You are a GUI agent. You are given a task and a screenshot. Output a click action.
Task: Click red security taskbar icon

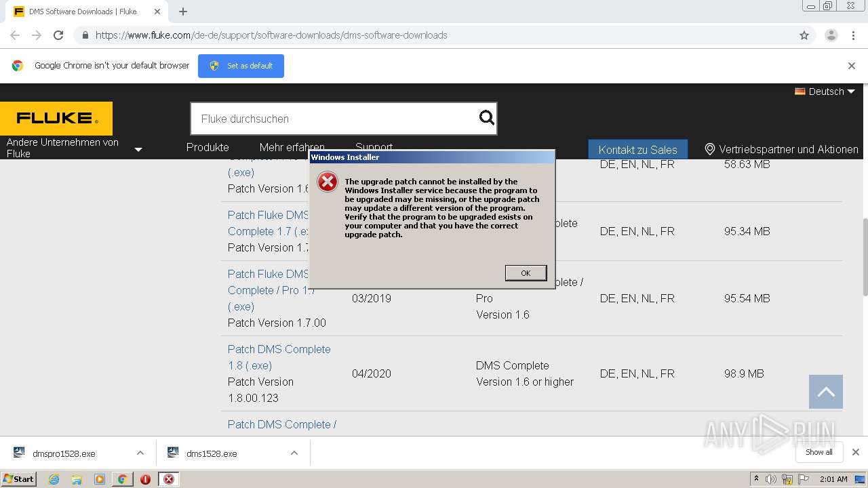click(x=145, y=479)
